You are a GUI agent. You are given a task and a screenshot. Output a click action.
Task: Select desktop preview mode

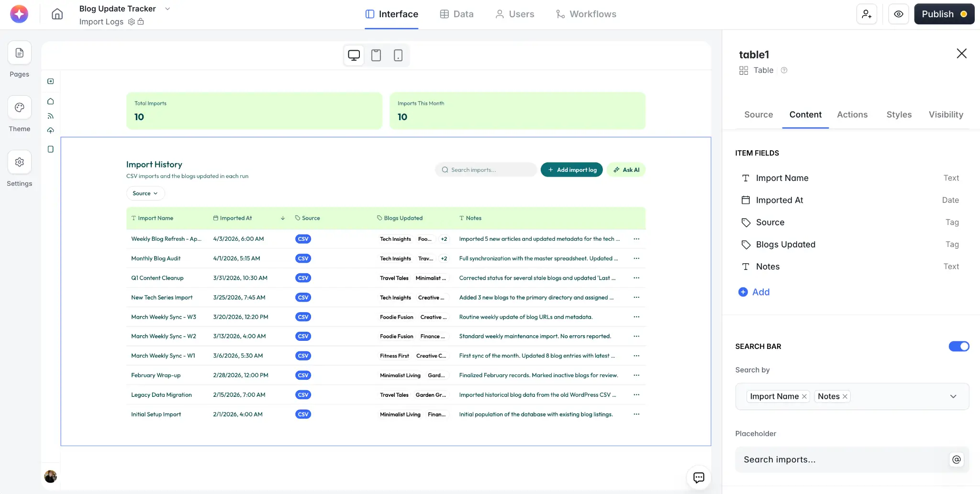(x=354, y=56)
